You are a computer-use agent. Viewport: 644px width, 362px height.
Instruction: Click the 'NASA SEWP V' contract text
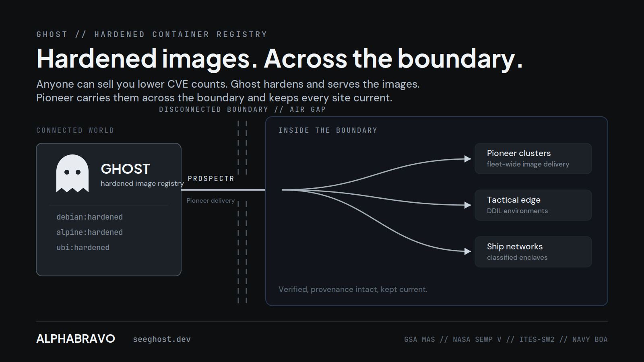click(477, 339)
